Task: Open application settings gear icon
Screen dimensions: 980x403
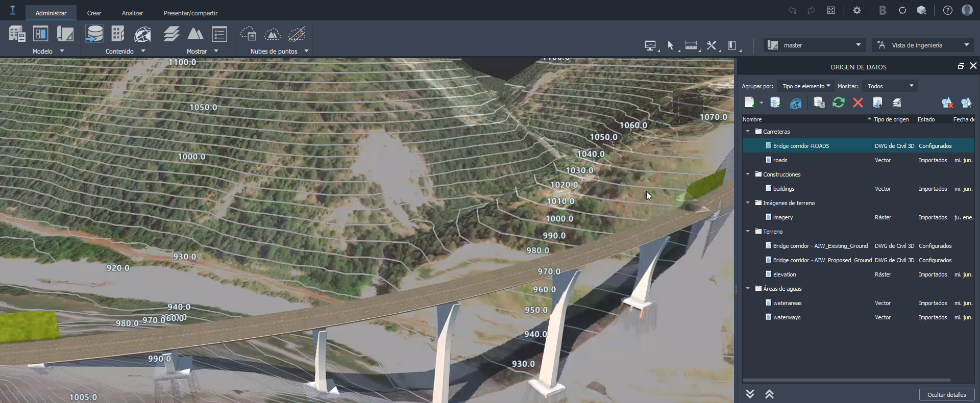Action: pos(857,10)
